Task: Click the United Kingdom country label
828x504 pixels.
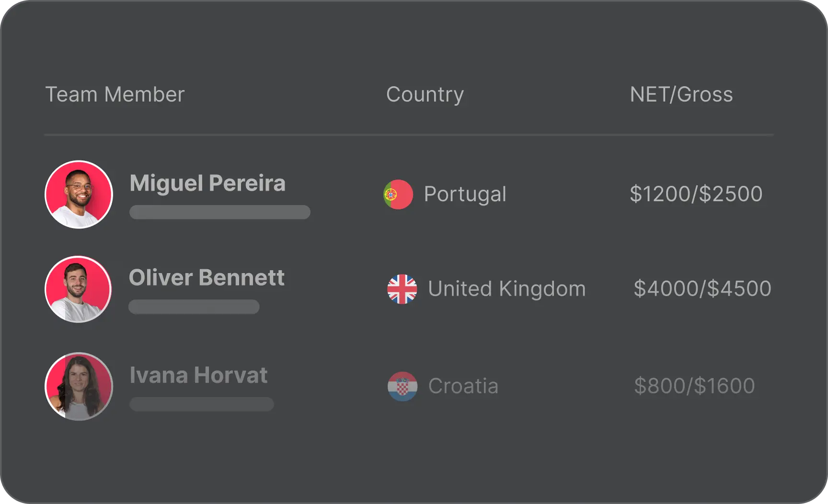Action: [506, 289]
